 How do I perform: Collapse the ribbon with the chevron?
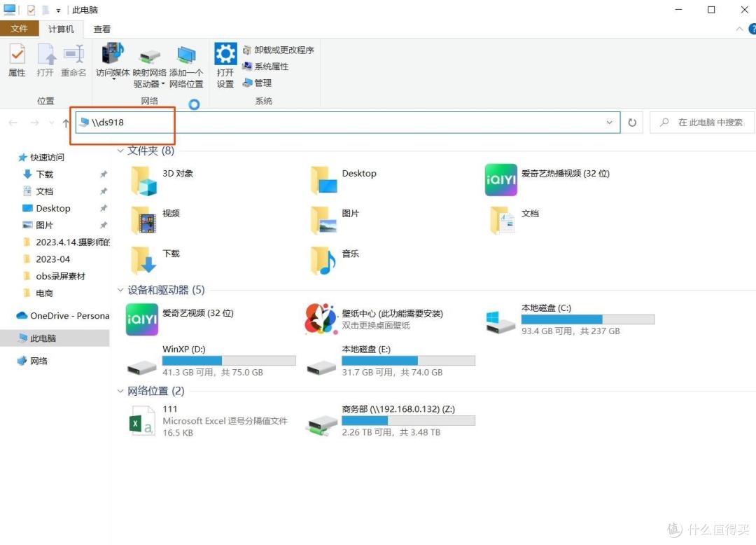pos(739,29)
